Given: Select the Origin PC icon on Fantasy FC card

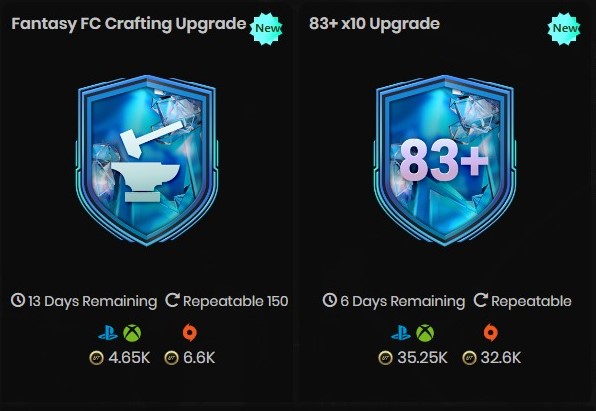Looking at the screenshot, I should (x=190, y=333).
